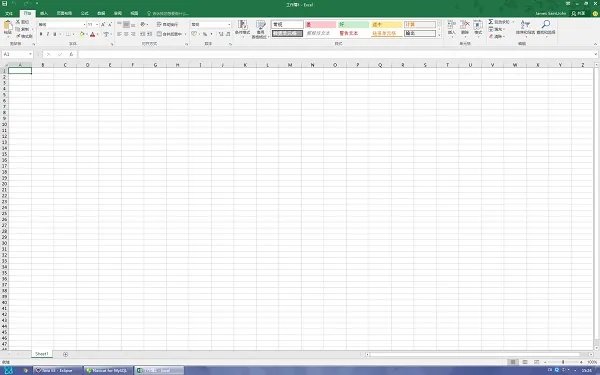Apply the red Font Color letter A
Screen dimensions: 600x375
click(x=92, y=34)
